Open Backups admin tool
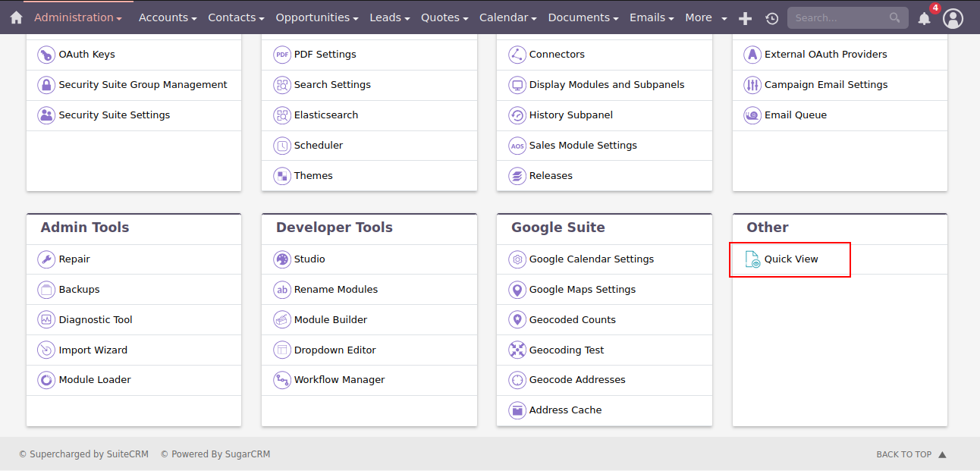The image size is (980, 471). click(x=79, y=290)
